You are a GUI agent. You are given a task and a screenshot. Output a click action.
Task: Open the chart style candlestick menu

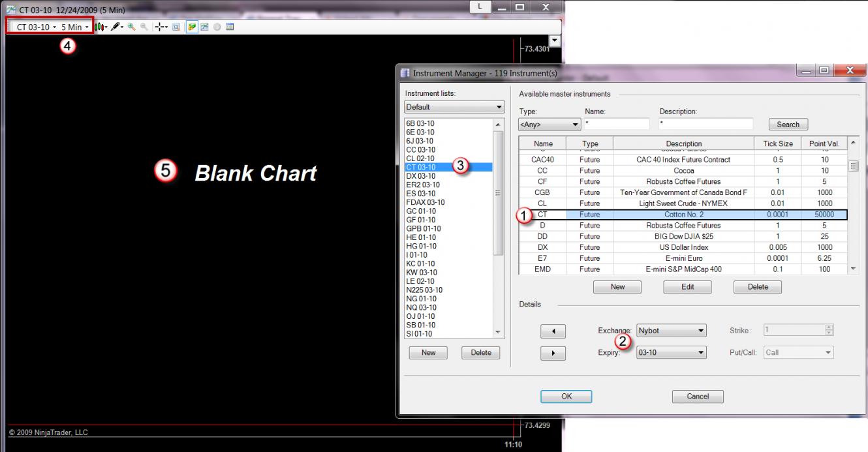pos(102,27)
